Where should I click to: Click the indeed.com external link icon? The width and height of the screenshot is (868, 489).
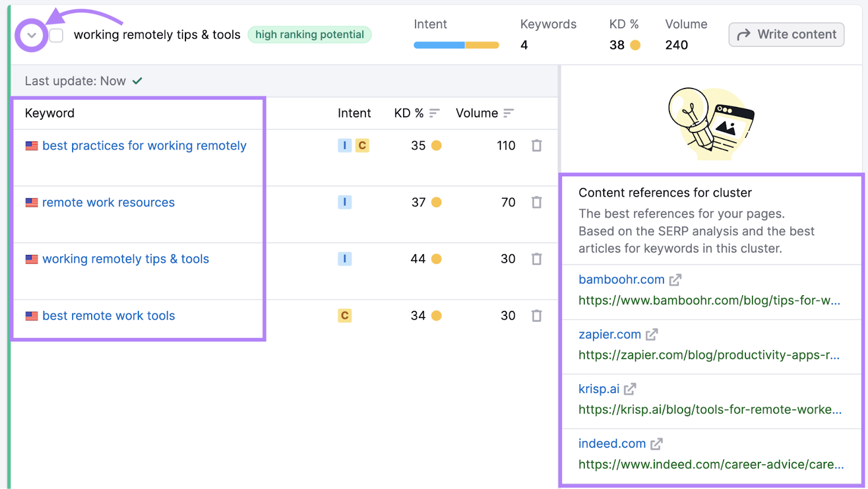tap(656, 444)
